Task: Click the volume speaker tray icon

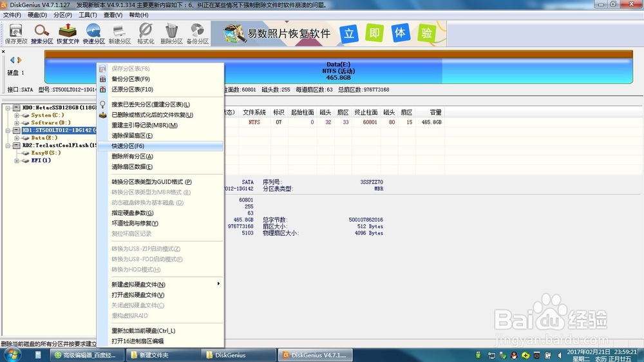Action: pos(560,356)
